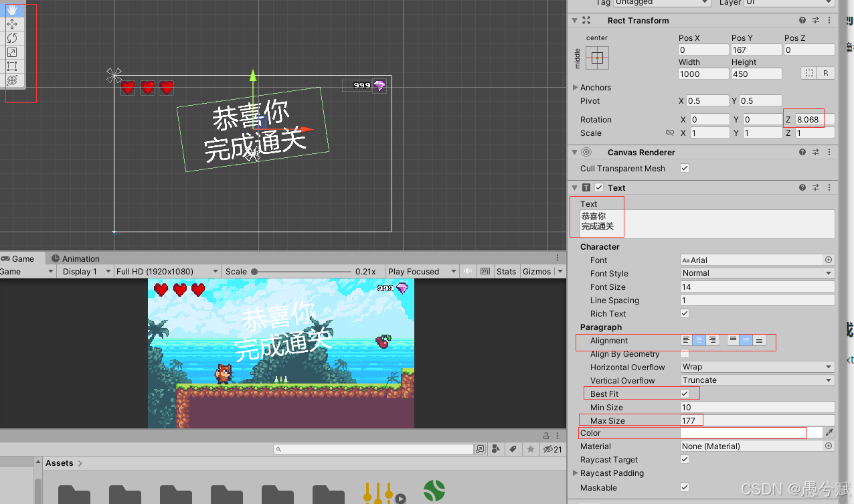Select the Rotate tool in Scene toolbar

click(x=12, y=38)
